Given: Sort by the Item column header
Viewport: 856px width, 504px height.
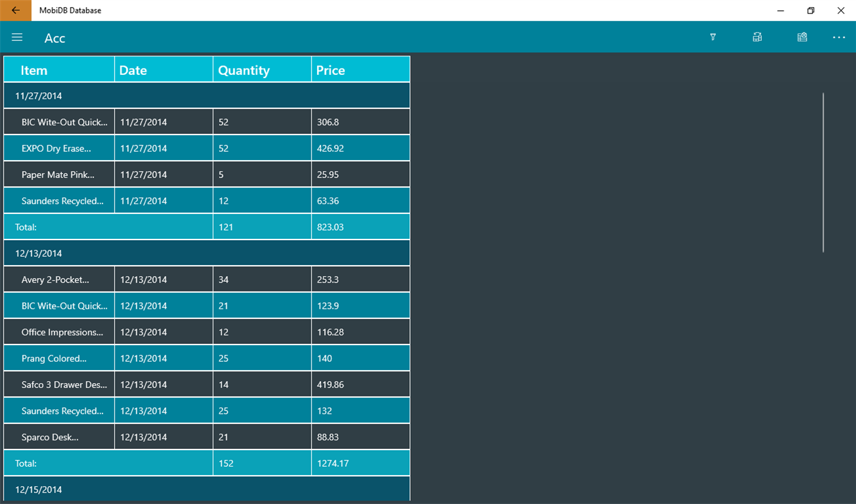Looking at the screenshot, I should pos(59,70).
